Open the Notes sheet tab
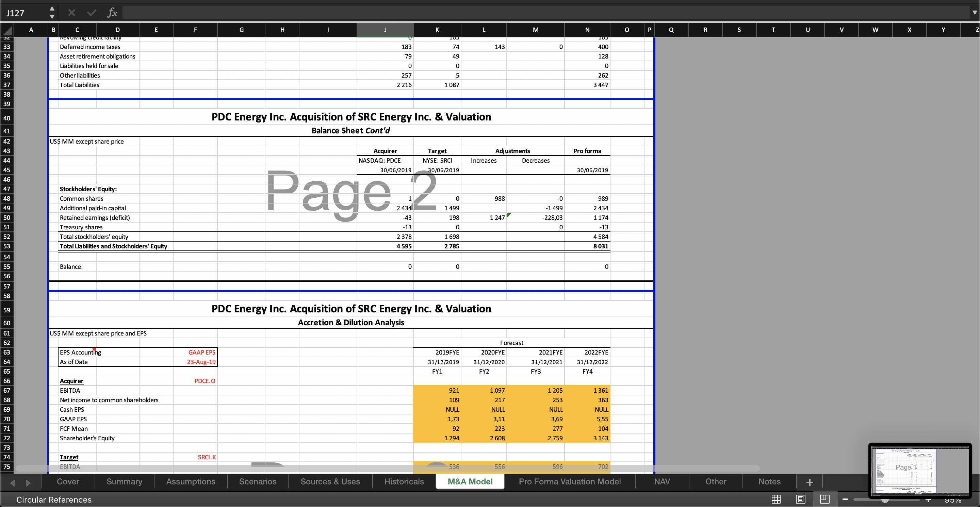This screenshot has width=980, height=507. pos(769,481)
